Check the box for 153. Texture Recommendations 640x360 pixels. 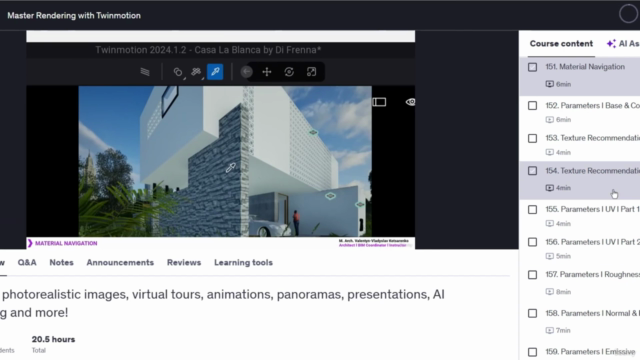pyautogui.click(x=532, y=138)
